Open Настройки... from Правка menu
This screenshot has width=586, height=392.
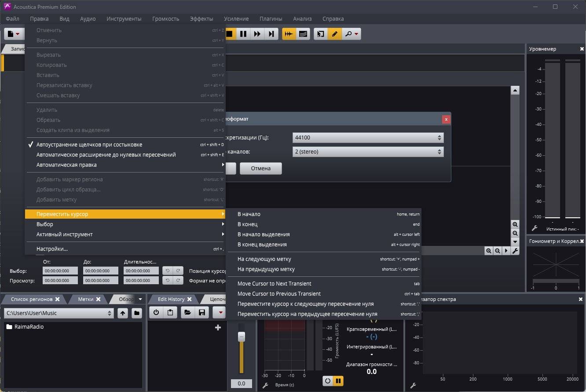click(x=125, y=249)
